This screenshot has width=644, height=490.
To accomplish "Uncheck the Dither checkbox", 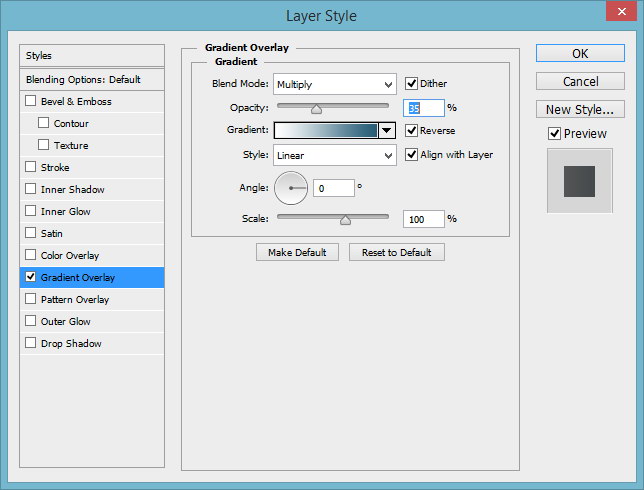I will coord(411,83).
